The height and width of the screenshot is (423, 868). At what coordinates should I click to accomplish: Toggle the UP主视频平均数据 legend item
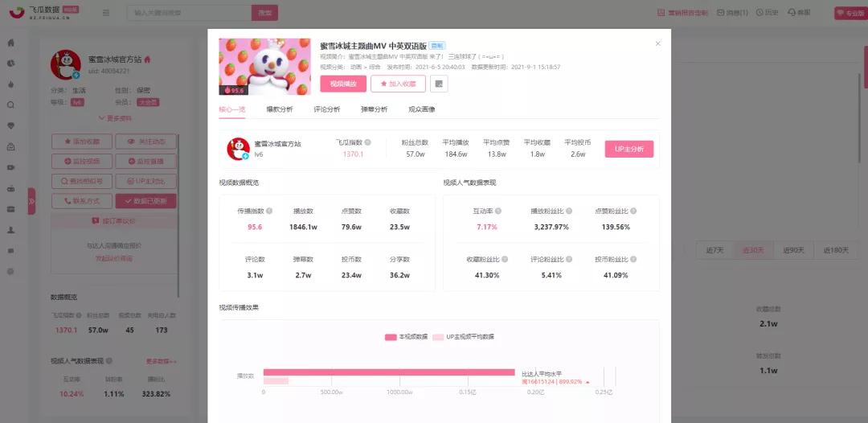click(464, 337)
